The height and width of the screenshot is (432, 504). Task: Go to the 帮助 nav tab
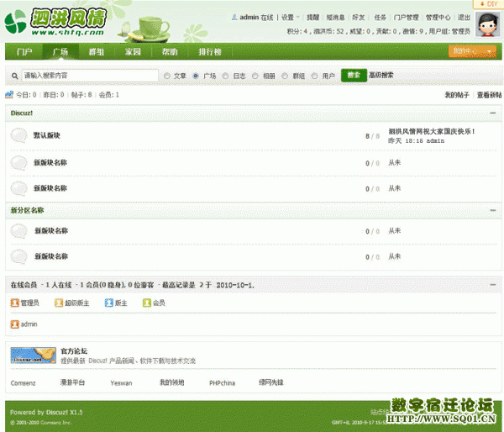(170, 52)
